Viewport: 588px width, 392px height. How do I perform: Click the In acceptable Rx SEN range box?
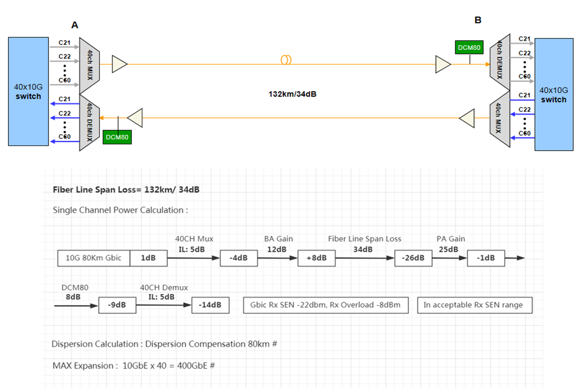[474, 305]
